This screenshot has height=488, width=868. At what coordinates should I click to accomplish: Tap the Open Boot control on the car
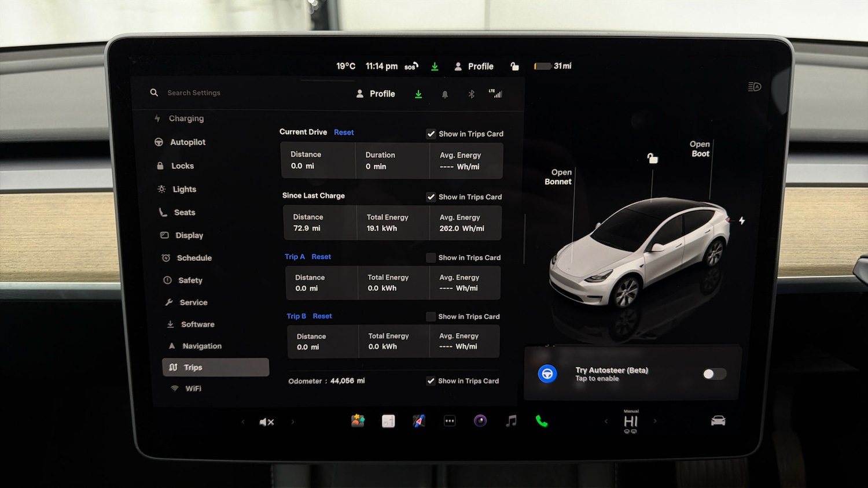[x=700, y=149]
